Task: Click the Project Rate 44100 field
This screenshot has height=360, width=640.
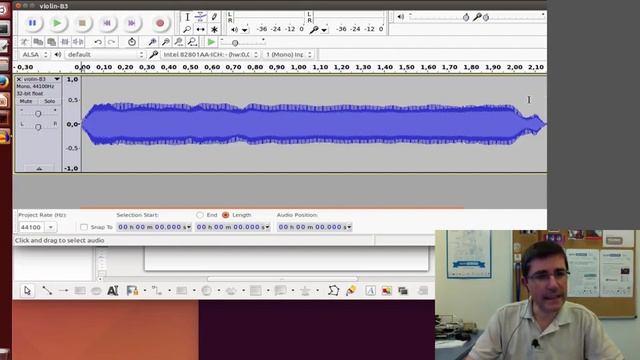Action: [x=31, y=227]
